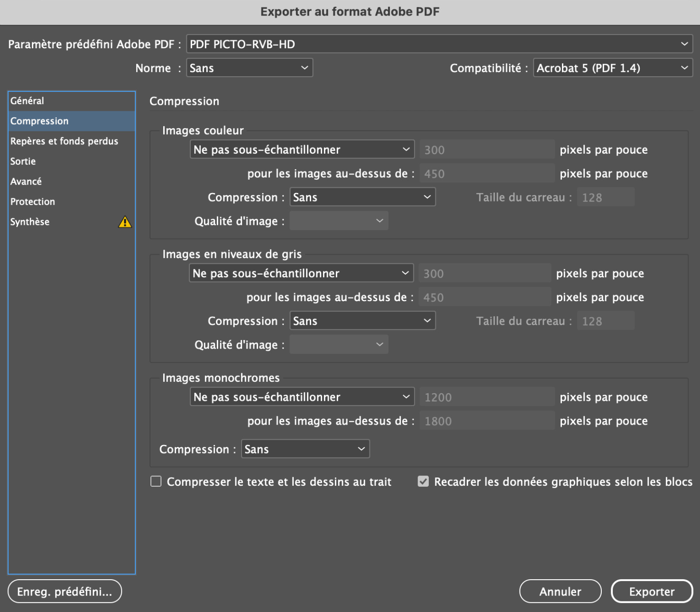Enable Compresser le texte et les dessins checkbox
Image resolution: width=700 pixels, height=612 pixels.
click(x=156, y=481)
